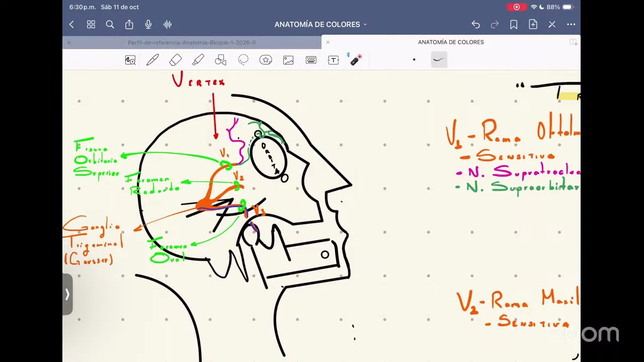Viewport: 644px width, 362px height.
Task: Select the Text box tool
Action: (333, 60)
